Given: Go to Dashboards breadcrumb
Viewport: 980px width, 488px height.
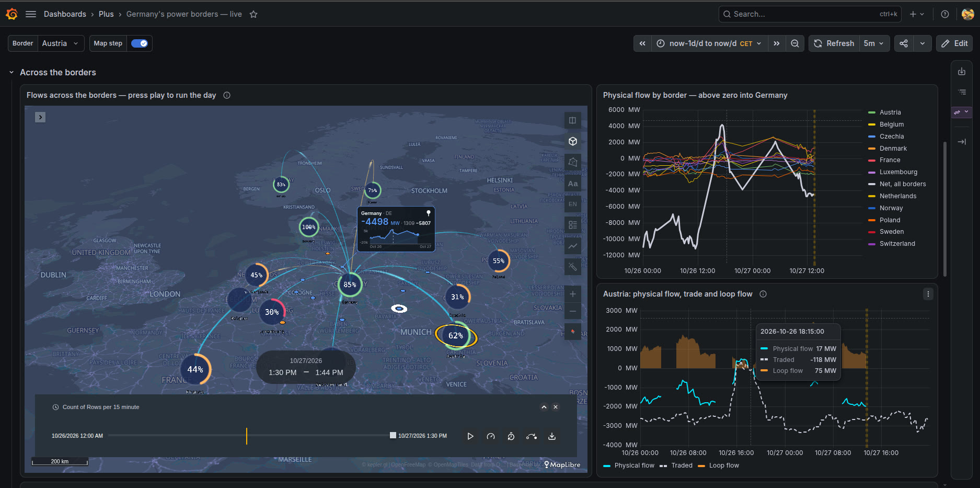Looking at the screenshot, I should point(65,14).
